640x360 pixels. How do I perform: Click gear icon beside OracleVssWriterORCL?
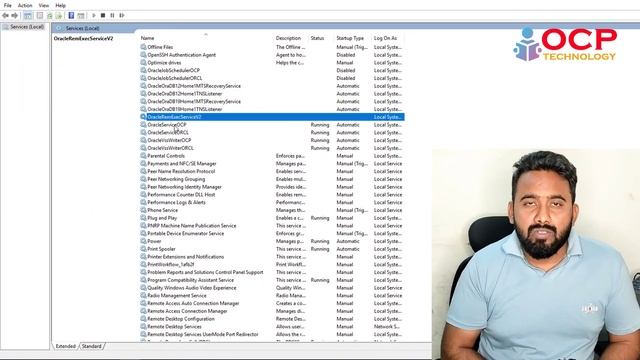[x=143, y=148]
